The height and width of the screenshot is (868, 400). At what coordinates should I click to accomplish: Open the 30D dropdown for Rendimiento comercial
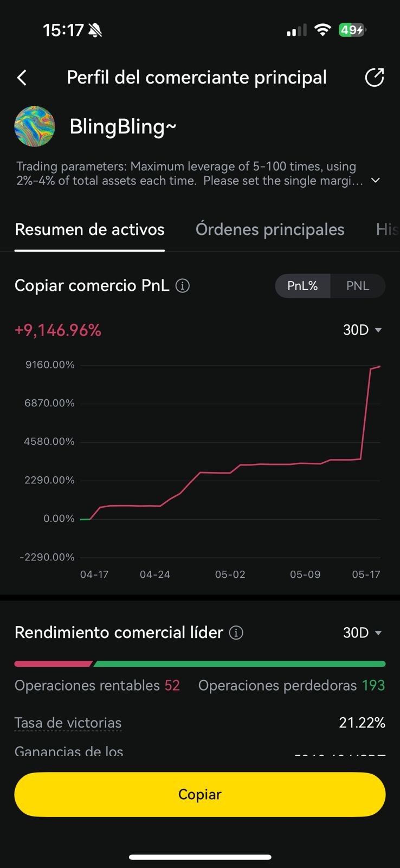coord(363,633)
